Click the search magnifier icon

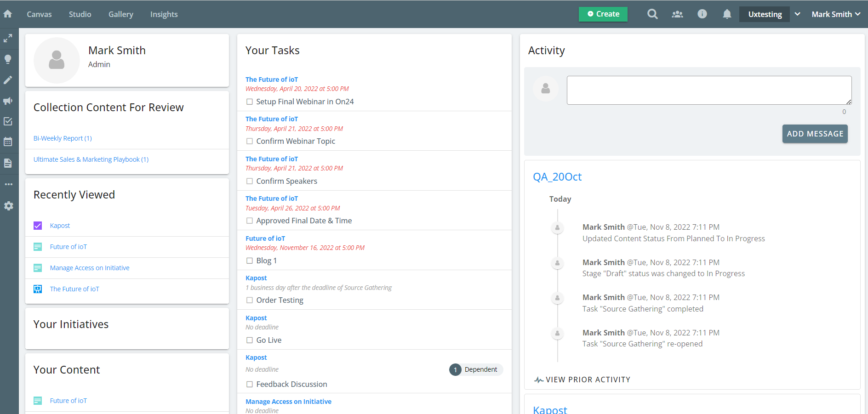(x=652, y=14)
